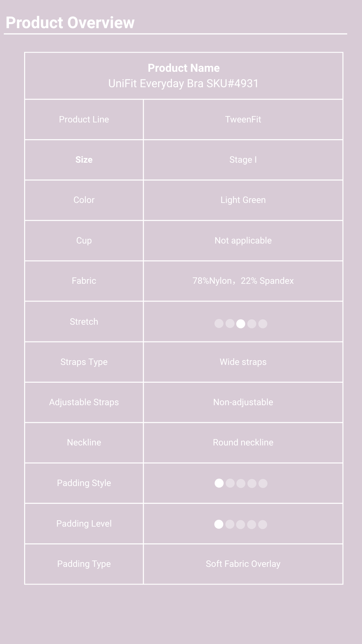Viewport: 362px width, 644px height.
Task: Click the TweenFit product line value
Action: pyautogui.click(x=243, y=119)
